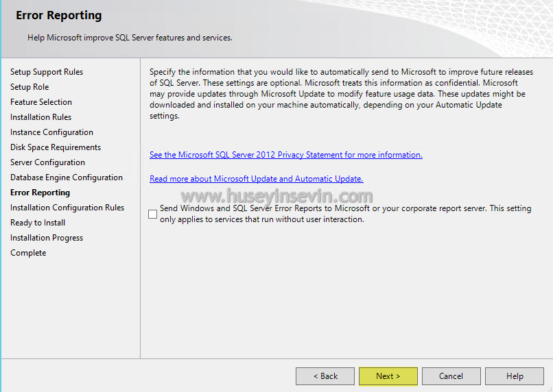Open the Help button

(x=515, y=376)
